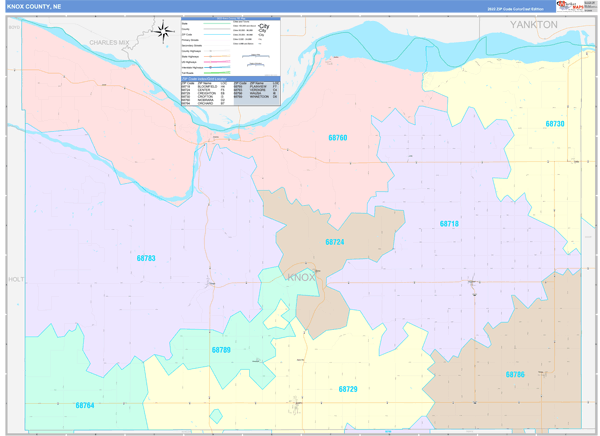Click ZIP code 68718 region label
The image size is (600, 436).
pyautogui.click(x=449, y=224)
